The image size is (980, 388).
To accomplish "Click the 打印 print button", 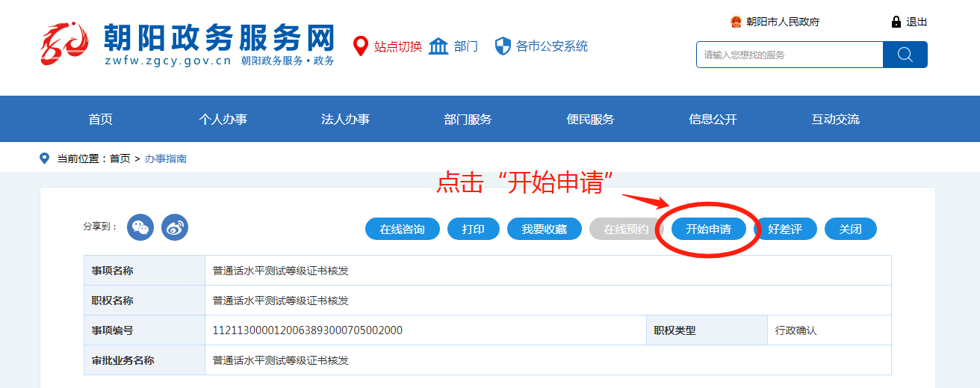I will point(474,230).
